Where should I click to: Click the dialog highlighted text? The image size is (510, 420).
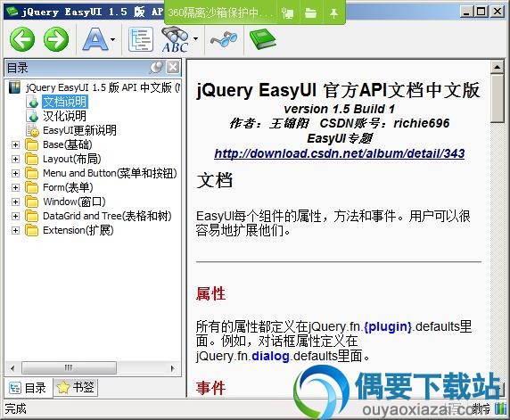[x=271, y=356]
